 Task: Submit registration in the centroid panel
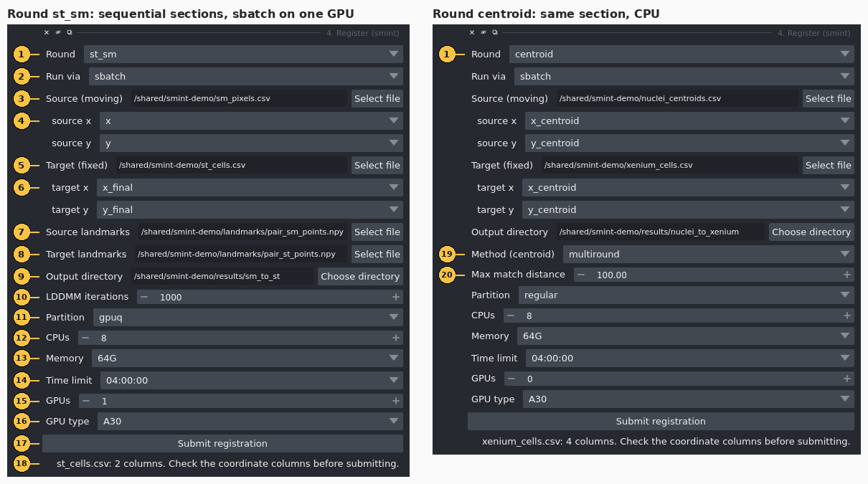[661, 422]
